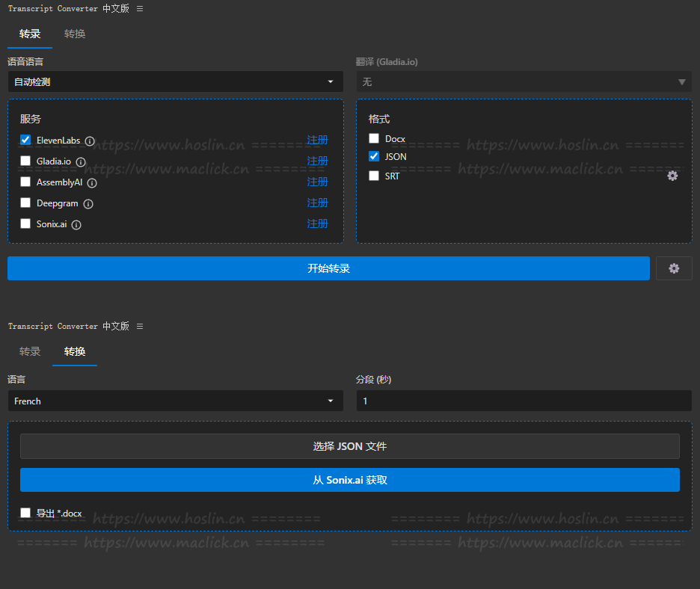Click the 开始转录 button
This screenshot has width=700, height=589.
[x=328, y=268]
